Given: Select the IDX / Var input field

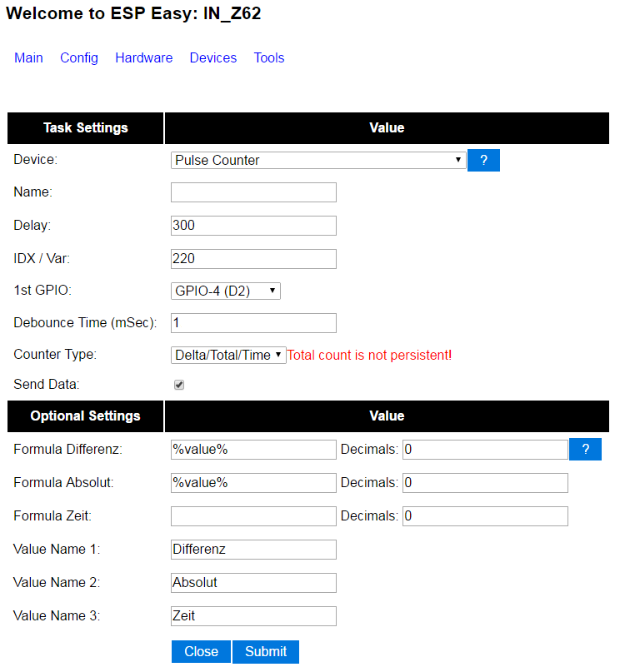Looking at the screenshot, I should coord(253,259).
